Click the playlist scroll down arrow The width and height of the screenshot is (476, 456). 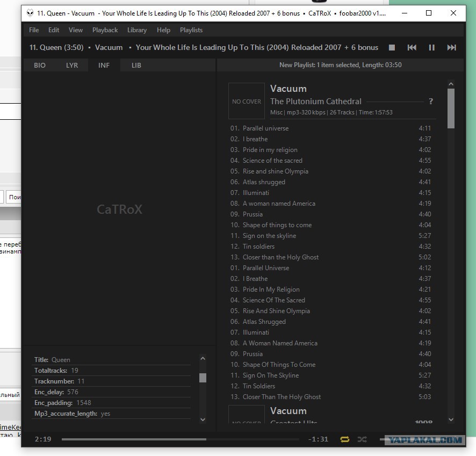pyautogui.click(x=451, y=419)
